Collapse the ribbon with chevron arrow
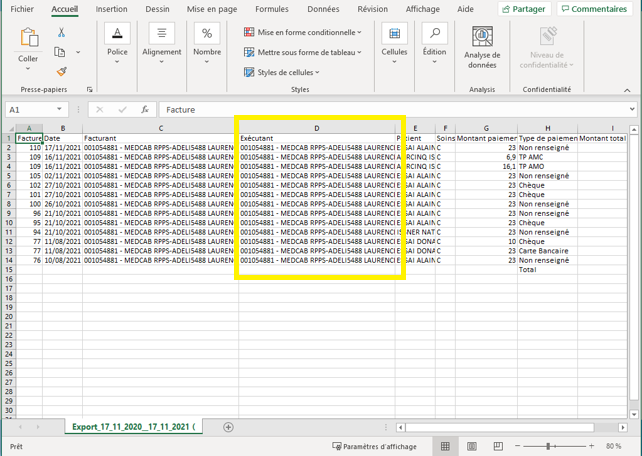642x456 pixels. coord(627,90)
